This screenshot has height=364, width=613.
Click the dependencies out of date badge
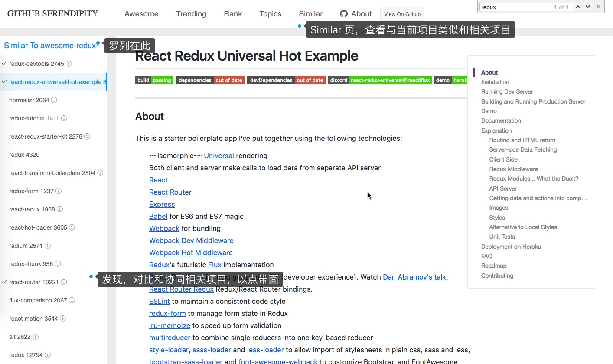tap(210, 80)
